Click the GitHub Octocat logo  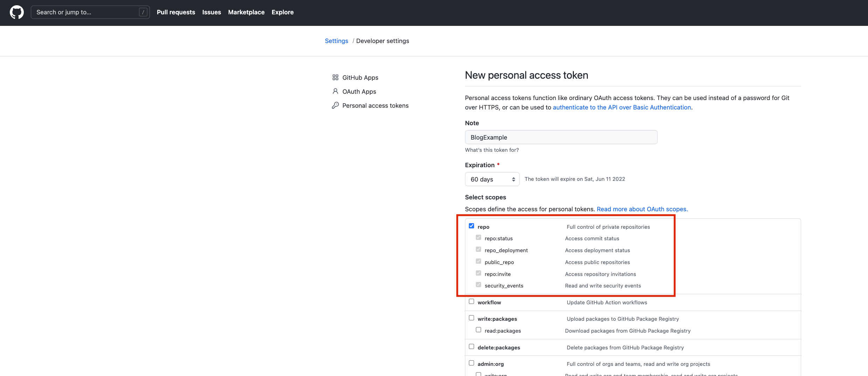[17, 12]
